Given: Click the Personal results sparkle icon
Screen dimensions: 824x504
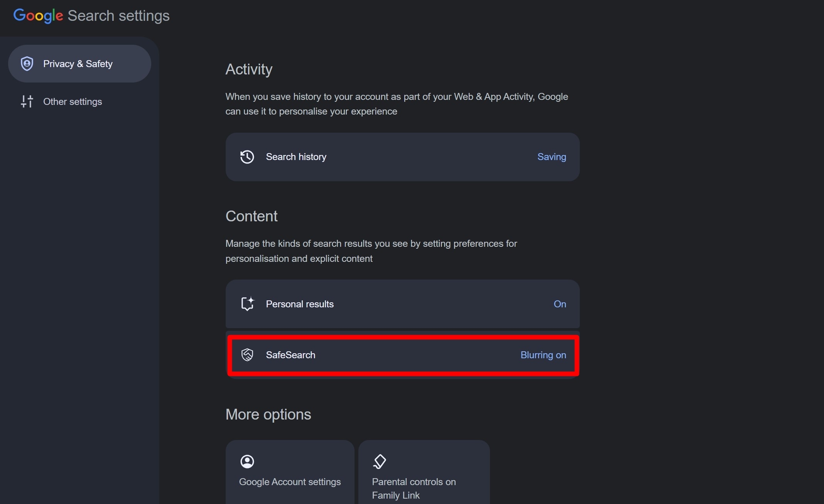Looking at the screenshot, I should [248, 304].
